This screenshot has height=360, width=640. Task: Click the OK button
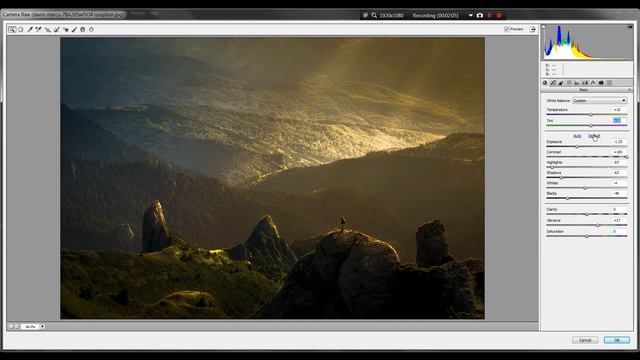pyautogui.click(x=617, y=340)
